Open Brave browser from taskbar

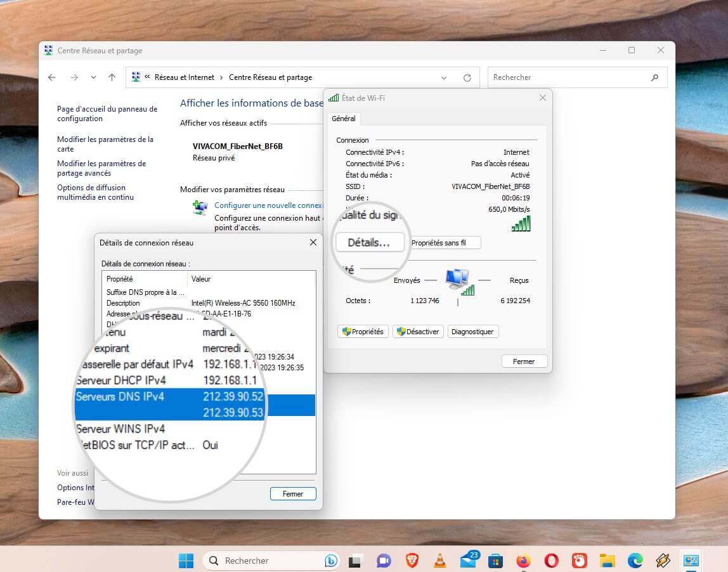coord(412,561)
